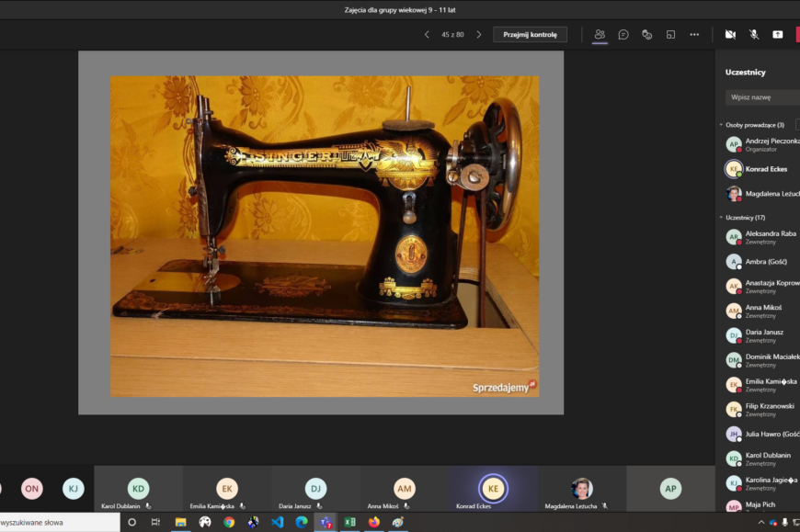Open the pinwheel app on taskbar
Viewport: 800px width, 532px height.
click(253, 522)
